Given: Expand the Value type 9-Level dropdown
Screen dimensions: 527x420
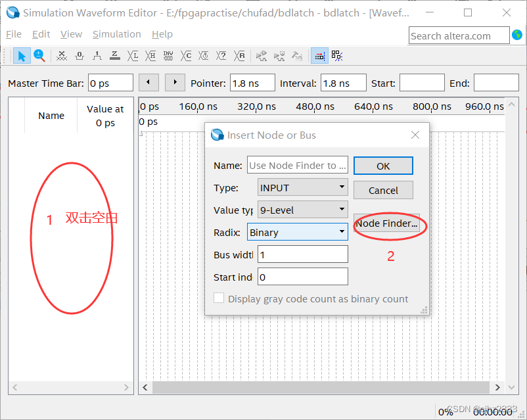Looking at the screenshot, I should click(x=302, y=210).
